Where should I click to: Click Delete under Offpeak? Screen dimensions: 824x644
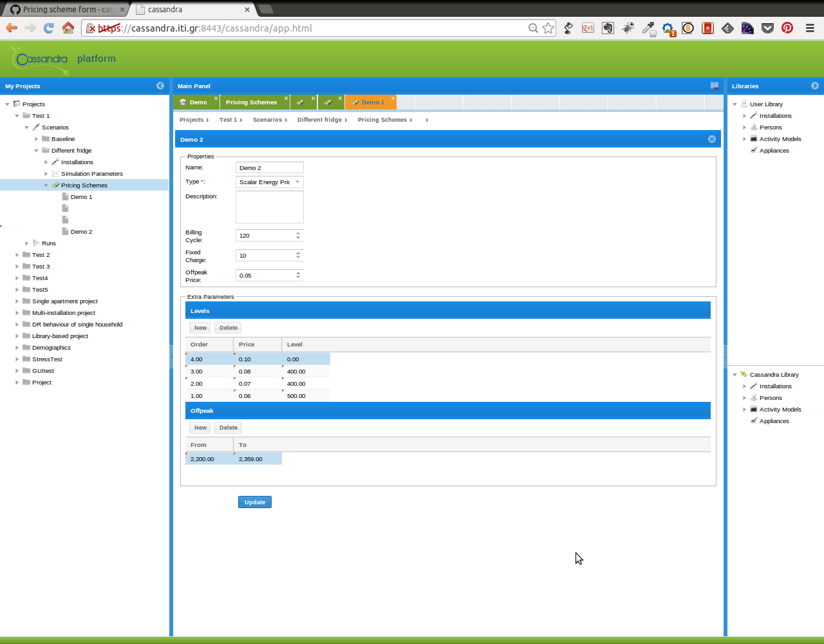click(x=228, y=428)
